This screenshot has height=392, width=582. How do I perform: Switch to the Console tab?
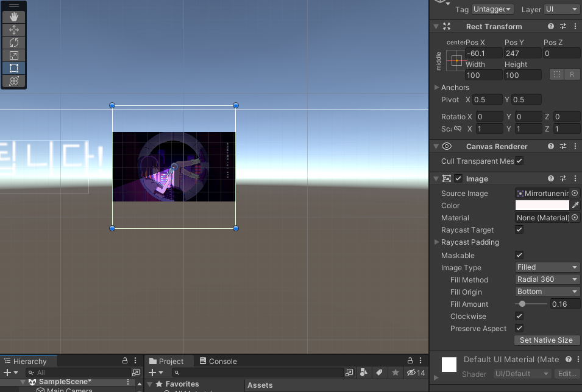[x=218, y=361]
